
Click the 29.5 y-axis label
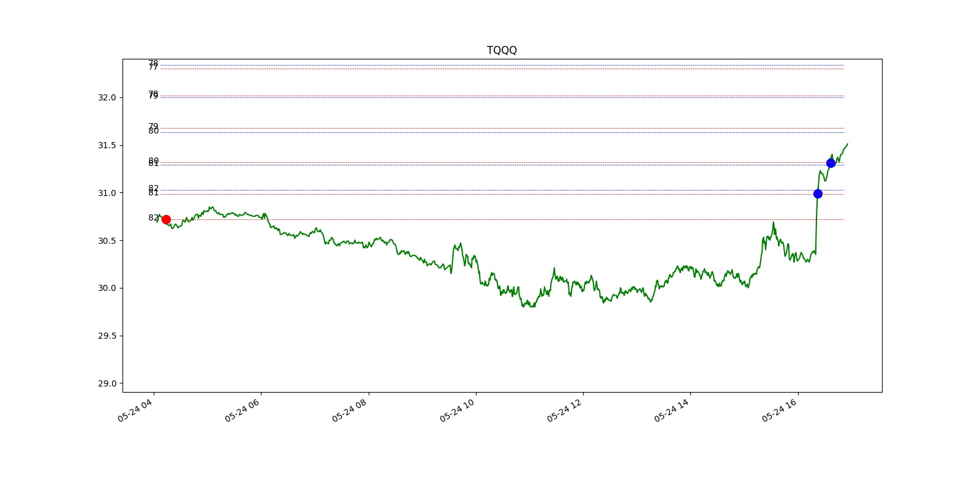[x=107, y=336]
